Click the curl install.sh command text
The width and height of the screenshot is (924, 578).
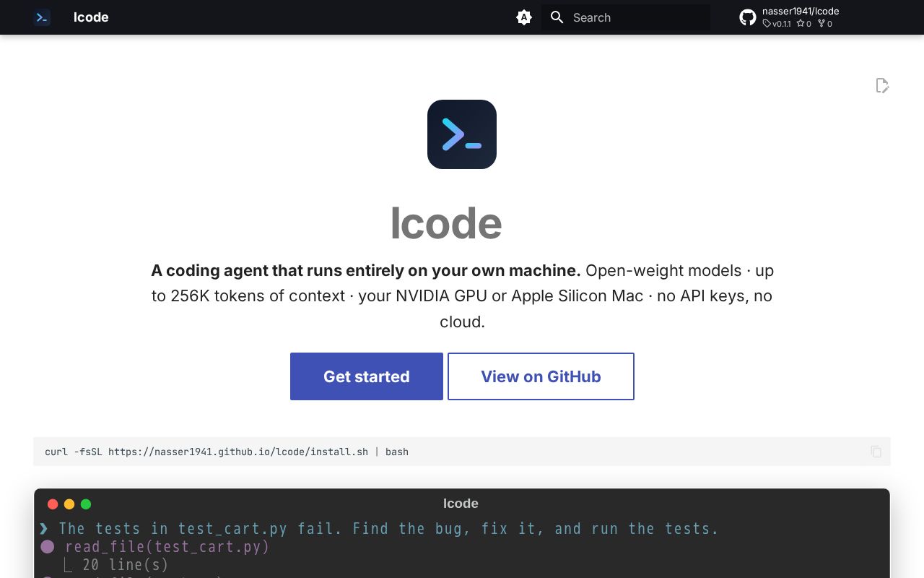coord(227,452)
